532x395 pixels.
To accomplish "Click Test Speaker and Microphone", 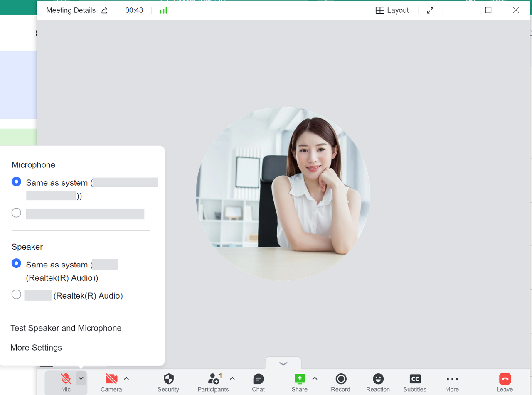I will click(66, 328).
